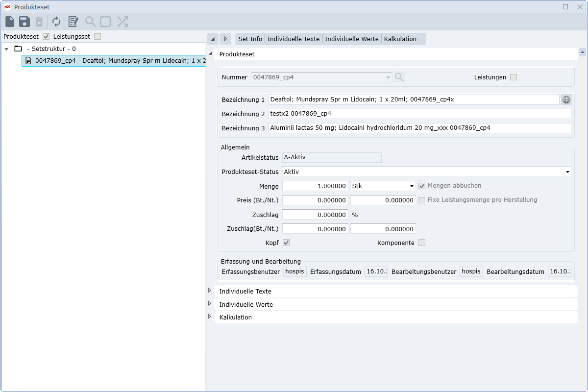The image size is (588, 392).
Task: Enable the Komponente checkbox
Action: (x=421, y=243)
